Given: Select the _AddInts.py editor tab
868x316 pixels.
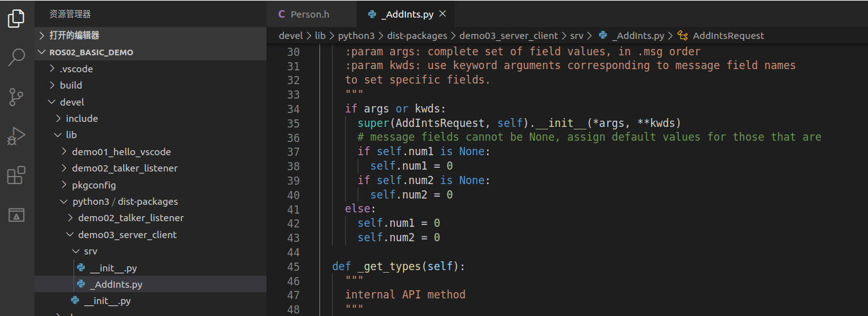Looking at the screenshot, I should click(403, 14).
